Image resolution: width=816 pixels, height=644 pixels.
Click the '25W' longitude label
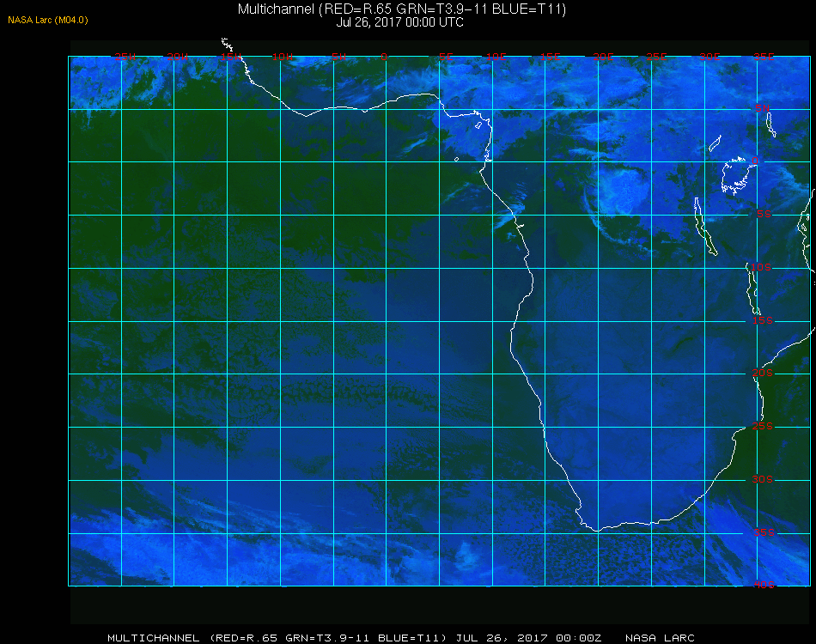point(125,57)
